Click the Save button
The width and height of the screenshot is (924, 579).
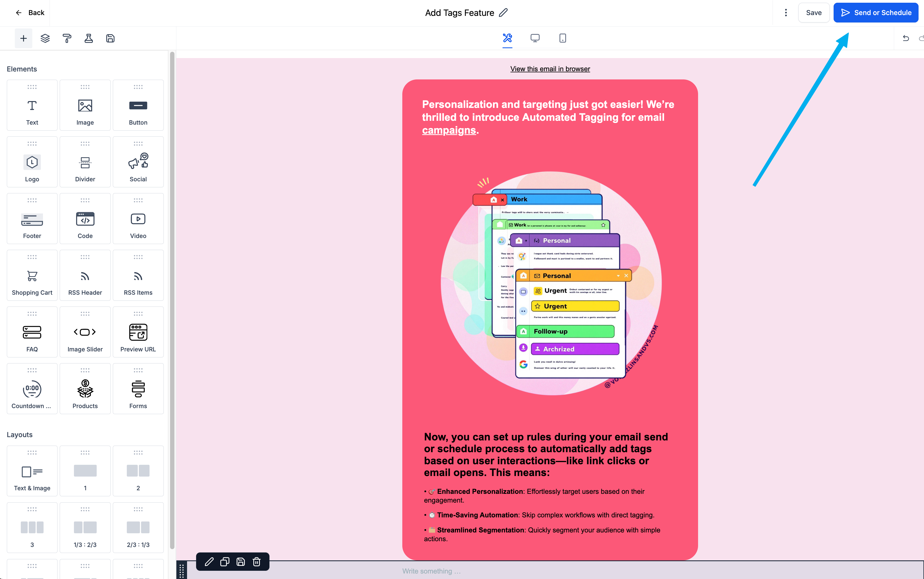[x=814, y=13]
